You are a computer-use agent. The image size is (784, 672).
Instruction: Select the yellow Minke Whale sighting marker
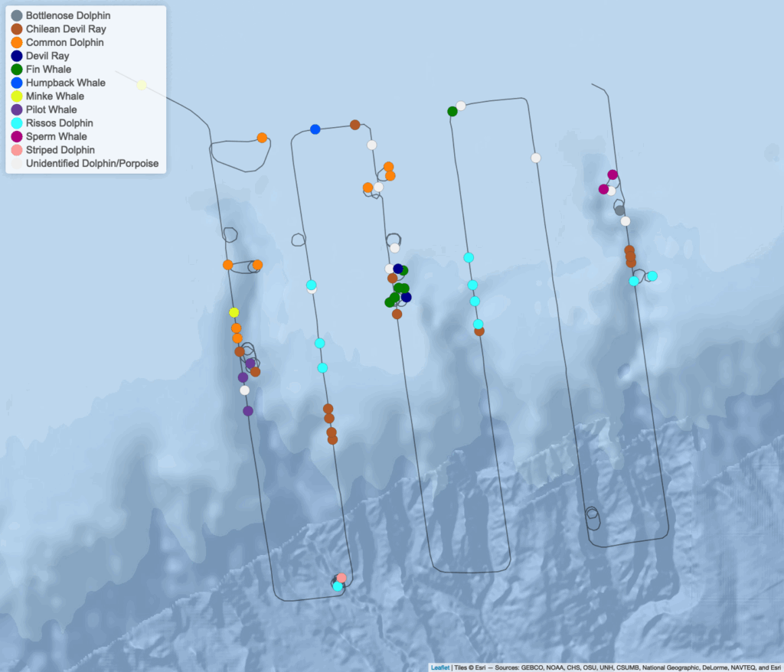[x=234, y=312]
